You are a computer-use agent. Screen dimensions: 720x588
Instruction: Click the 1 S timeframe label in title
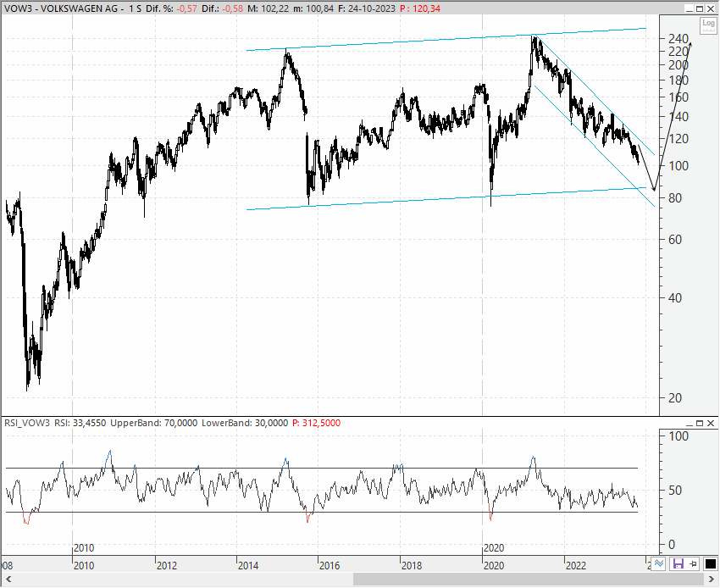[x=135, y=8]
